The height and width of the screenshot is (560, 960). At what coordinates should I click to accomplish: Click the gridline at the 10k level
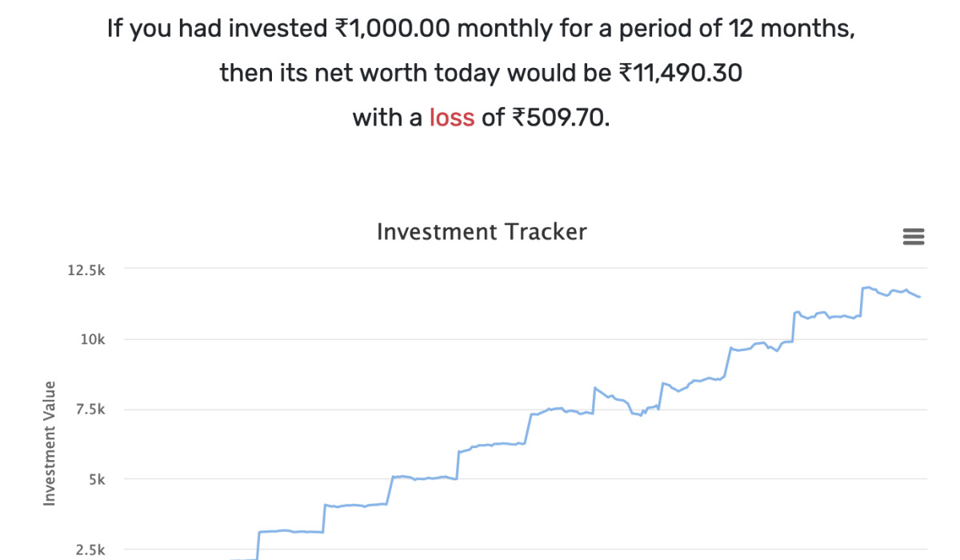[x=480, y=338]
